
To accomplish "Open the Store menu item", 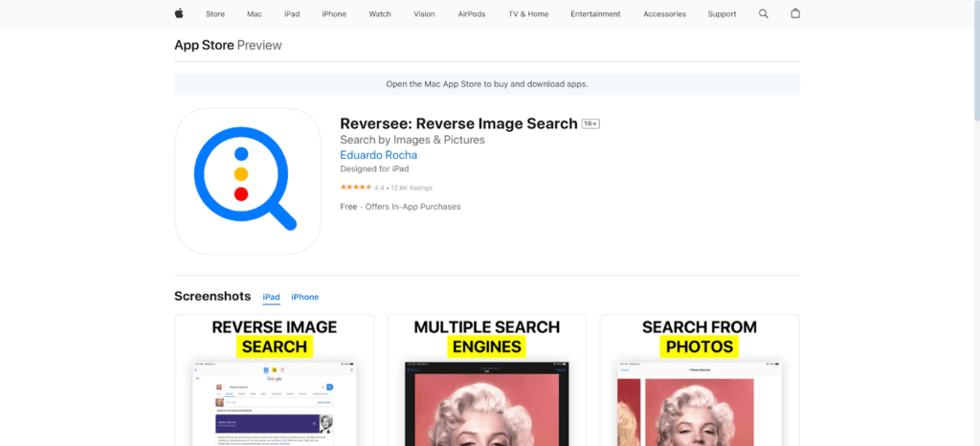I will click(x=215, y=14).
